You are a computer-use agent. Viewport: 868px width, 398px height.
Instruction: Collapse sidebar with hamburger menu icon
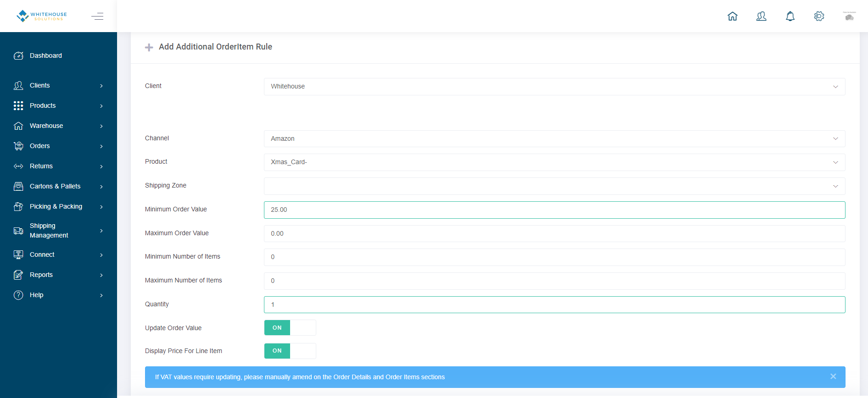tap(97, 17)
